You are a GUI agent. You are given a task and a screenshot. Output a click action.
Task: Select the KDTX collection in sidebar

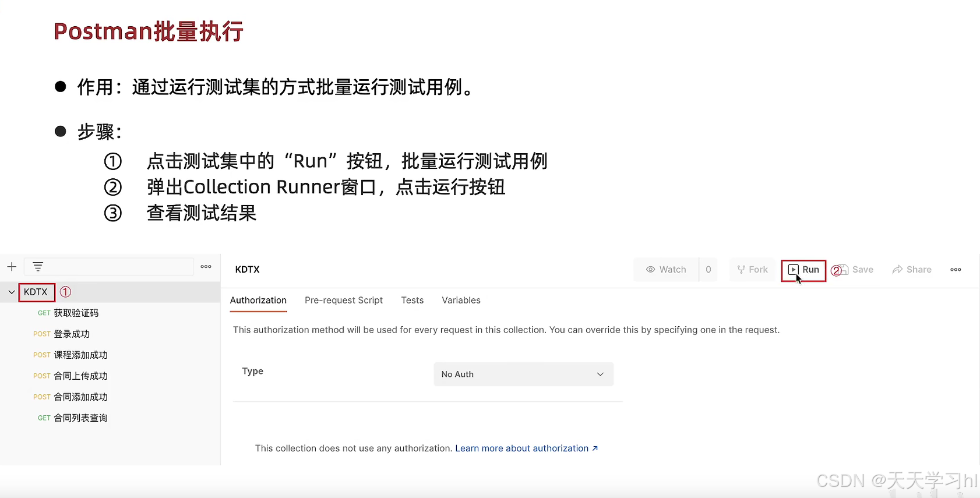coord(36,292)
